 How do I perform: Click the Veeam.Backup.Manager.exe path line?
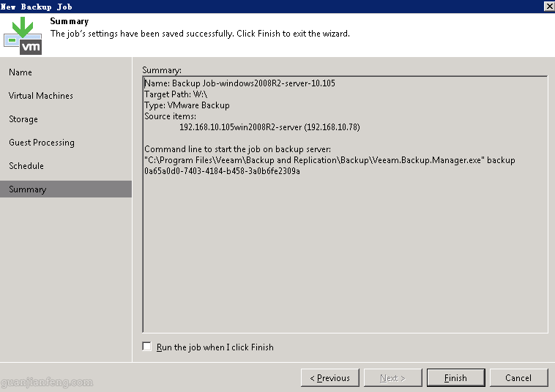pos(329,160)
